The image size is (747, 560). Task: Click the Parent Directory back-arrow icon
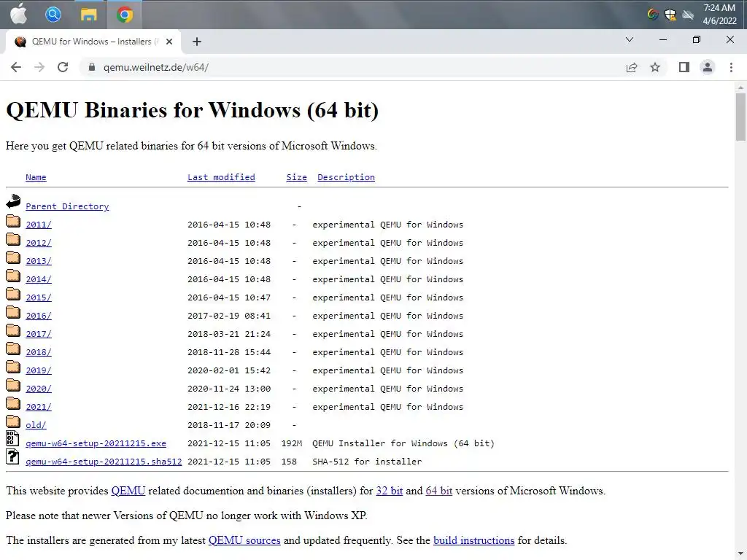click(13, 201)
